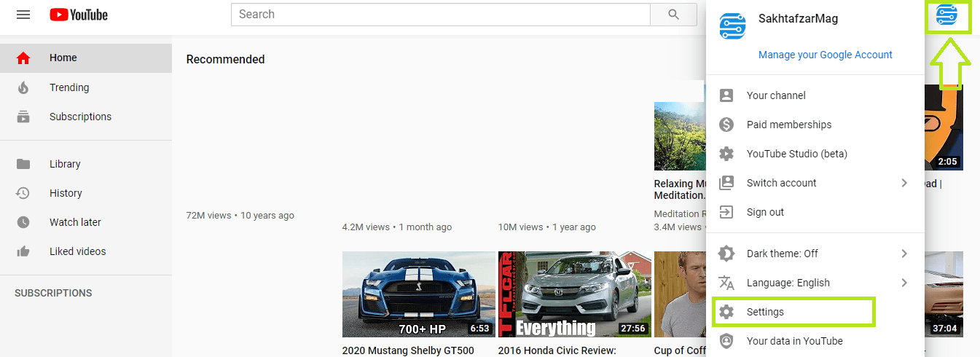Open Watch later playlist

pos(75,222)
